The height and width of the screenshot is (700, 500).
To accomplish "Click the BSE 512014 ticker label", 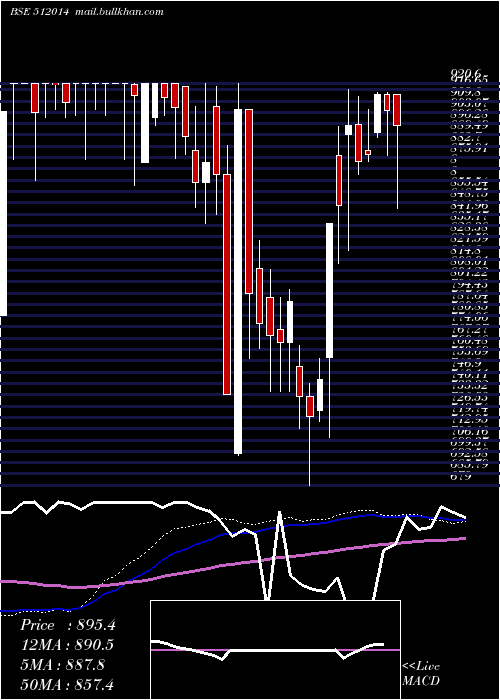I will pos(39,12).
